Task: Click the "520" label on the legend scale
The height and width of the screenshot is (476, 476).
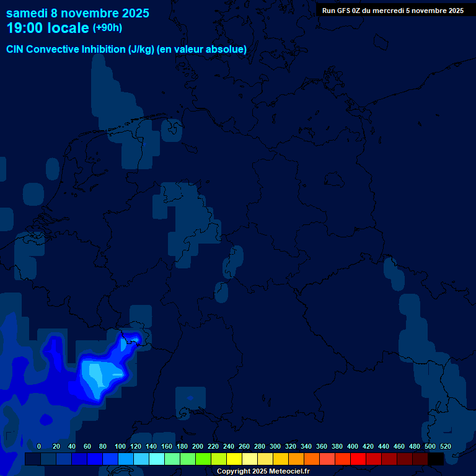Action: (x=445, y=446)
